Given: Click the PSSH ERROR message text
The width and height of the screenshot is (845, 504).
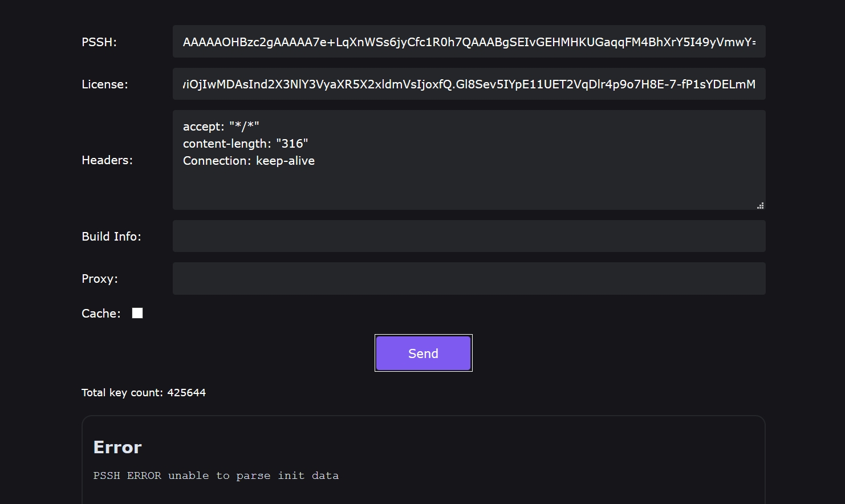Looking at the screenshot, I should 216,475.
